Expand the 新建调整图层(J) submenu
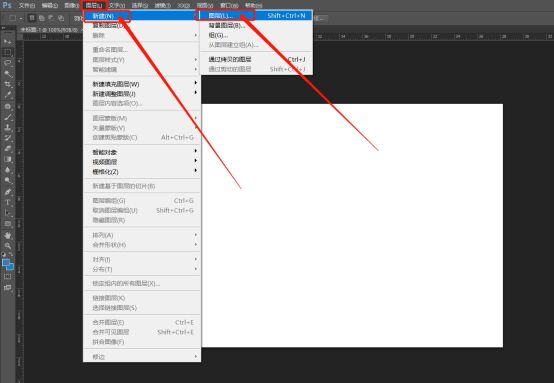This screenshot has height=383, width=554. [142, 94]
